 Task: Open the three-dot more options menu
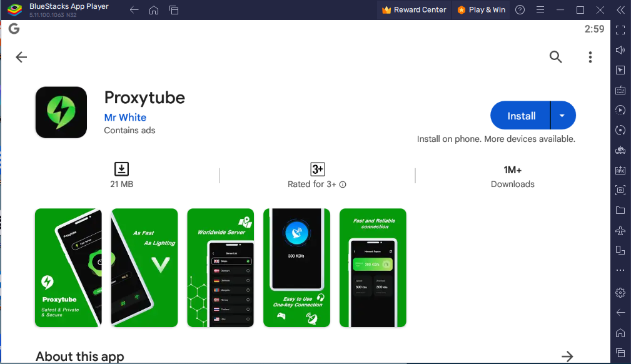590,57
